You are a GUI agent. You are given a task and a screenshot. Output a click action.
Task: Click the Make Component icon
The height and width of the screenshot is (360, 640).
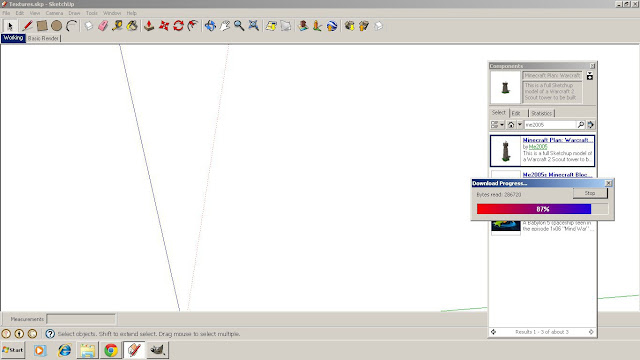coord(89,26)
